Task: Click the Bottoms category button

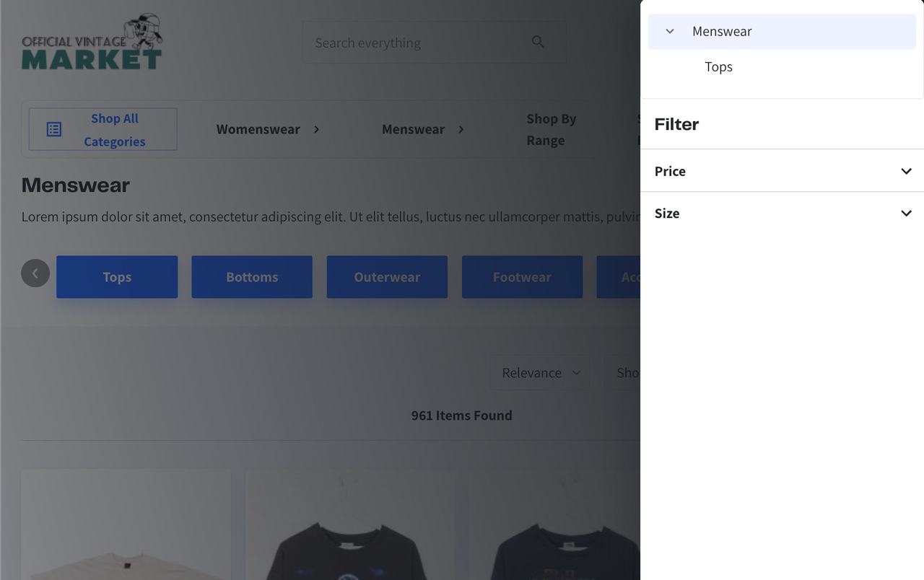Action: tap(252, 277)
